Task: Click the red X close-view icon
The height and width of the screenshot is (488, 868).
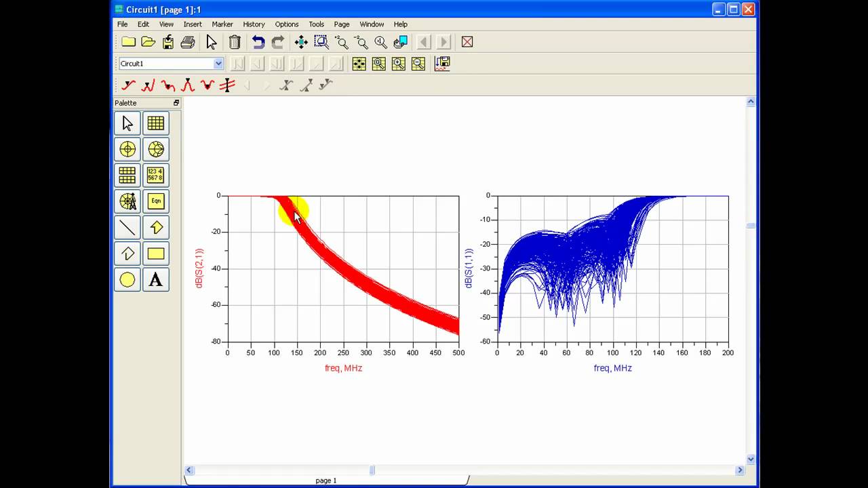Action: pyautogui.click(x=467, y=42)
